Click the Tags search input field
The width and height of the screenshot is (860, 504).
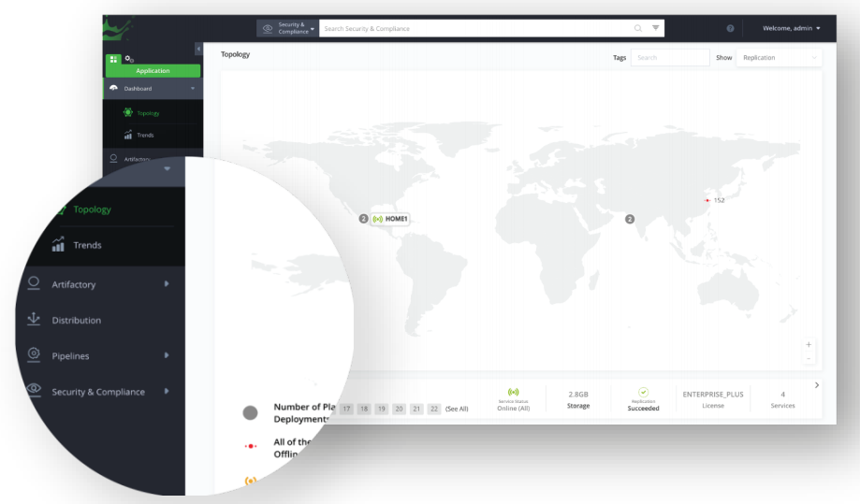click(670, 58)
